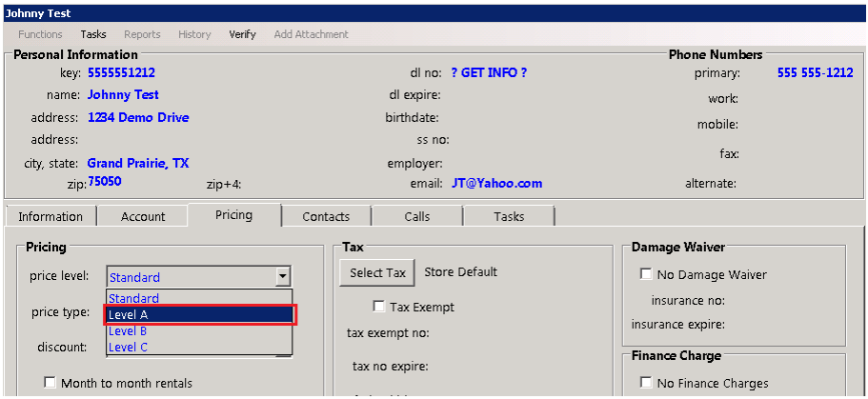The width and height of the screenshot is (868, 399).
Task: Switch to the Account tab
Action: pyautogui.click(x=143, y=217)
